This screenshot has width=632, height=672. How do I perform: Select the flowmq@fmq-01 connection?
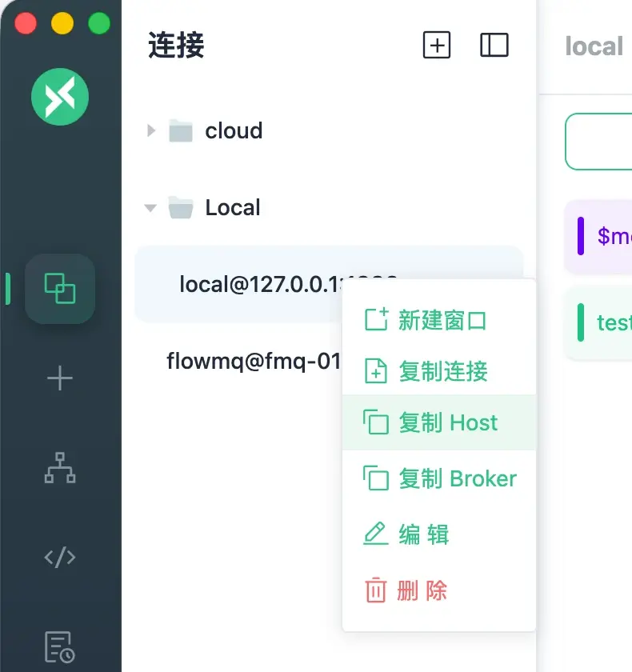253,362
